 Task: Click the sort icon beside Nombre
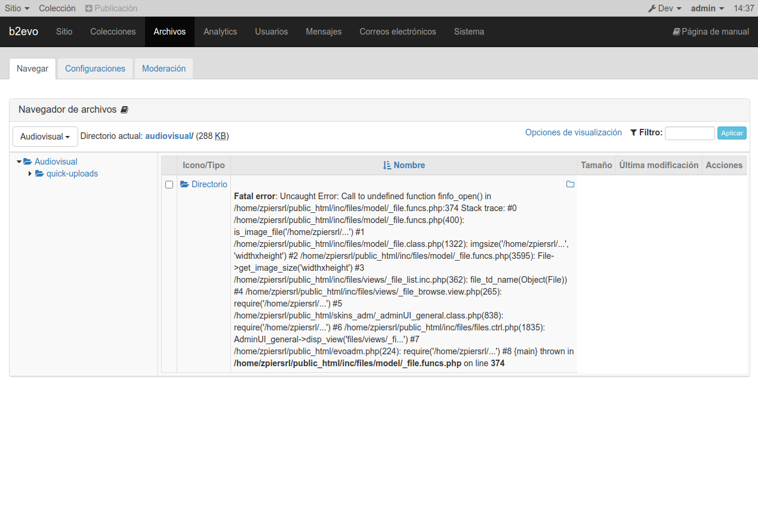pos(387,165)
